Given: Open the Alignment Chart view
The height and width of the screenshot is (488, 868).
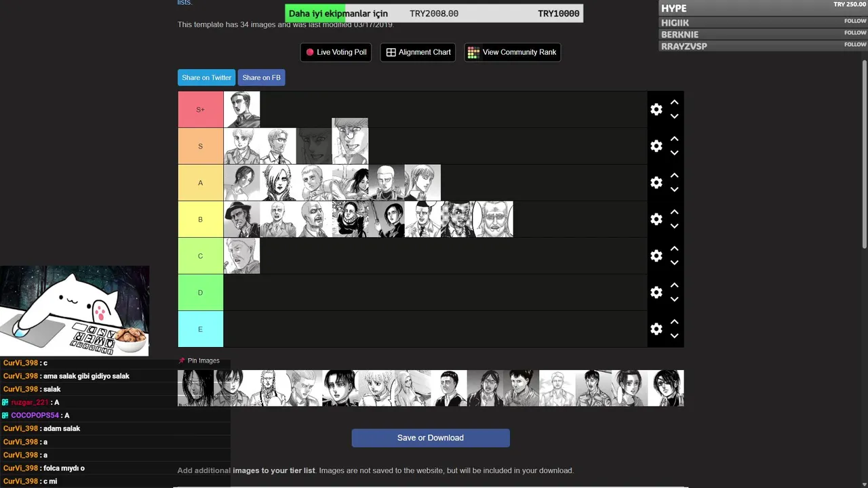Looking at the screenshot, I should tap(418, 52).
